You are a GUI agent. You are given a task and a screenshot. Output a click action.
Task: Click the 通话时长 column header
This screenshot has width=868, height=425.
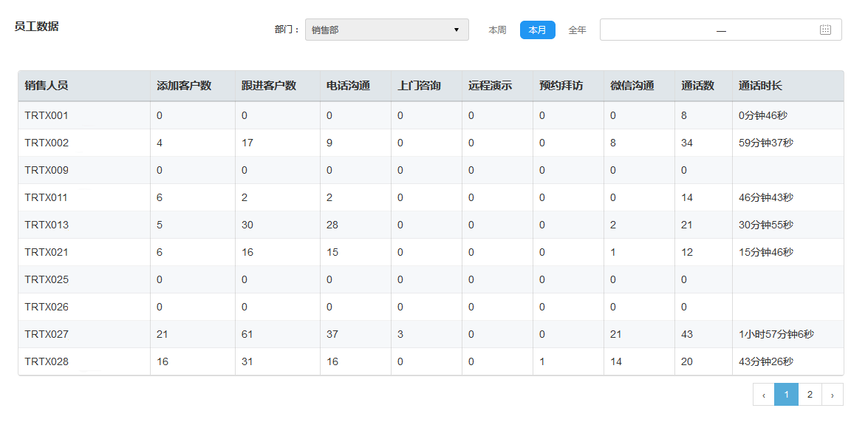click(x=760, y=86)
